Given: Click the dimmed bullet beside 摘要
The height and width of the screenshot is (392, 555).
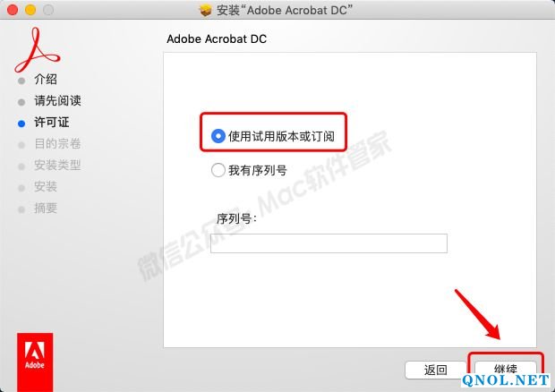Looking at the screenshot, I should coord(21,209).
